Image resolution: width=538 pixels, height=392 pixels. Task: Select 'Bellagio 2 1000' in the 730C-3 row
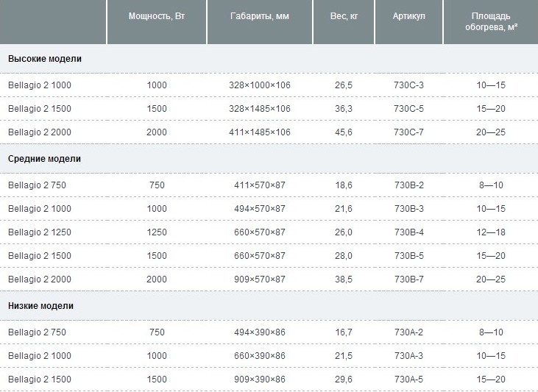pos(40,85)
